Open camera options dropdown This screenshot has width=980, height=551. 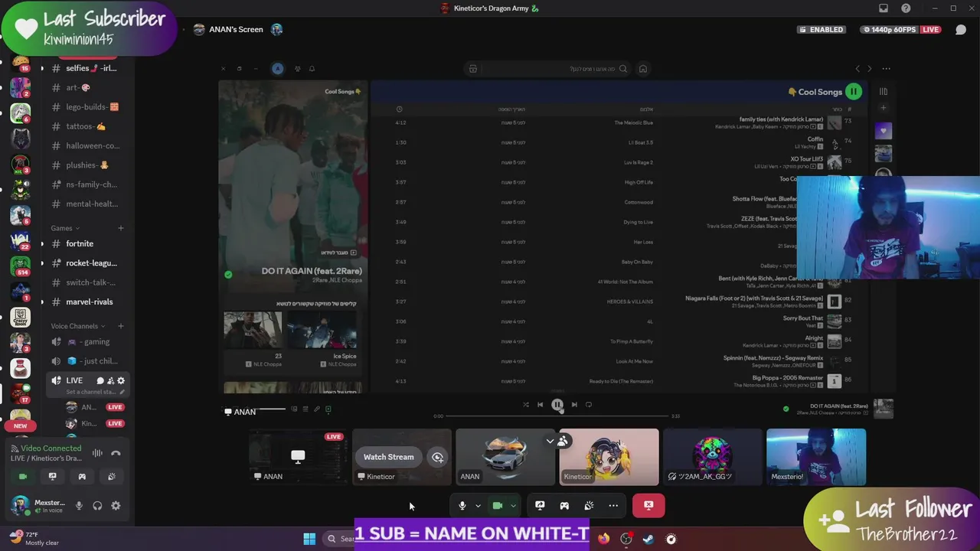coord(513,505)
